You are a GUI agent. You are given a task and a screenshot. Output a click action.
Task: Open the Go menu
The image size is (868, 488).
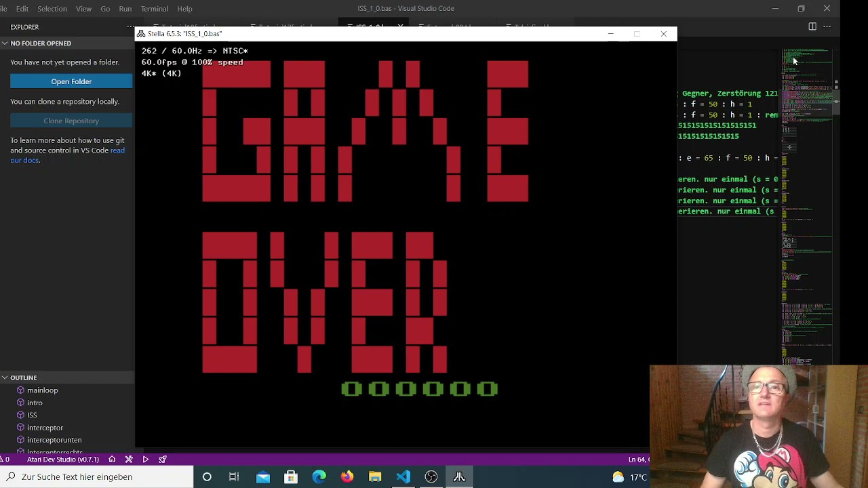pos(105,9)
